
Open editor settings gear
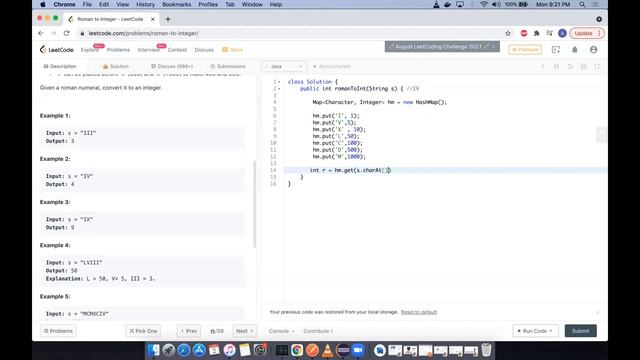coord(584,66)
